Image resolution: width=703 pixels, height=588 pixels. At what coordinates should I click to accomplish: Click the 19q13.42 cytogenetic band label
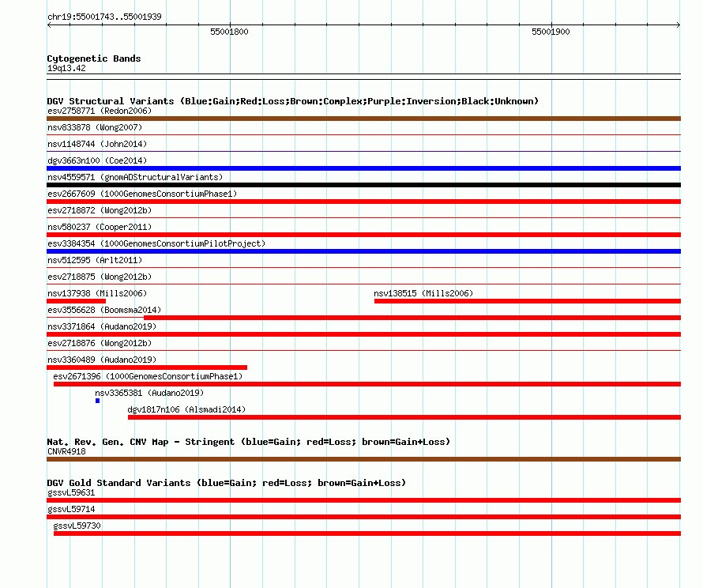(x=66, y=68)
